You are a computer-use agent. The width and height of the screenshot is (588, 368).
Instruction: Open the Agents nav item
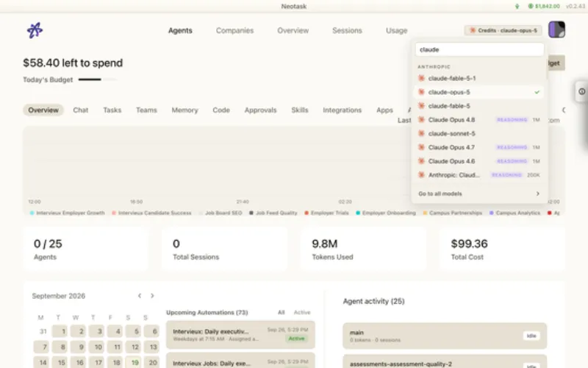click(x=180, y=30)
